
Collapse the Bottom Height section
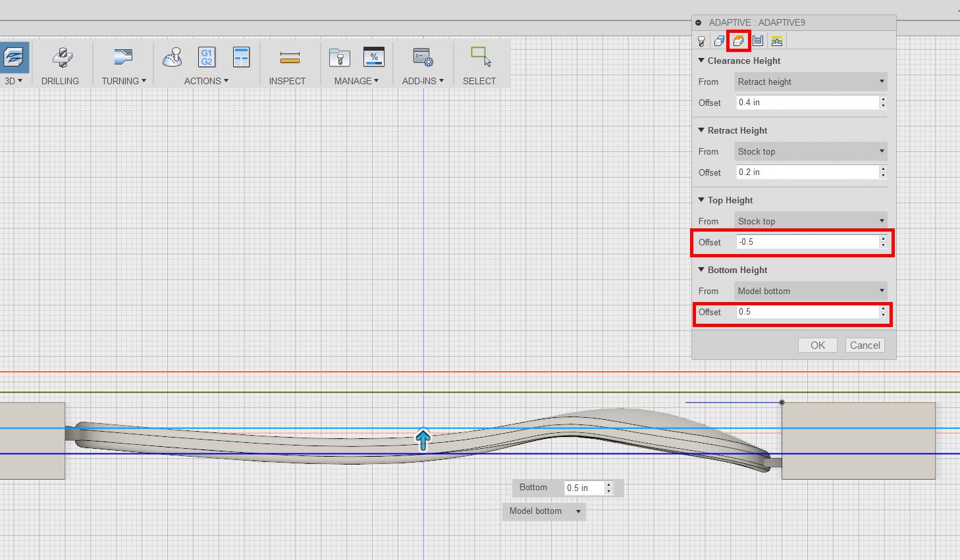(701, 270)
